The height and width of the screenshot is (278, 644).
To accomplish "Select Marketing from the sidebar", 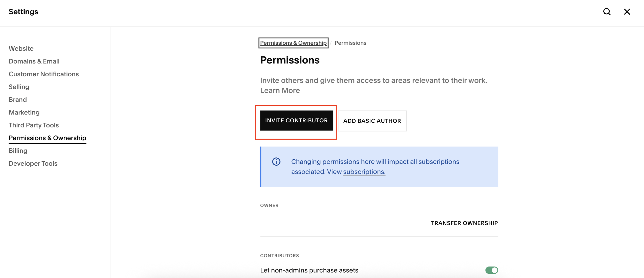I will 24,112.
